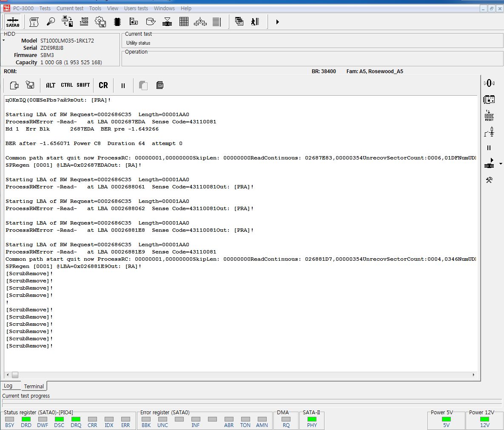The height and width of the screenshot is (430, 504).
Task: Click the 9600/57600 baud rate icon
Action: coord(84,22)
